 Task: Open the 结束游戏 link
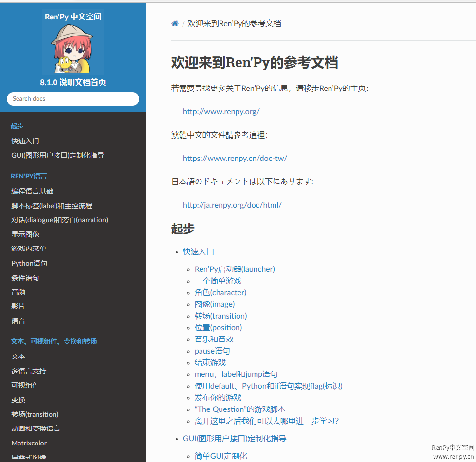click(x=210, y=362)
